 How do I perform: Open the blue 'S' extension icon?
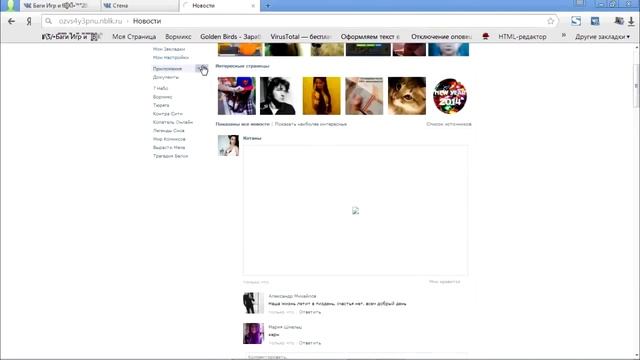pyautogui.click(x=576, y=21)
